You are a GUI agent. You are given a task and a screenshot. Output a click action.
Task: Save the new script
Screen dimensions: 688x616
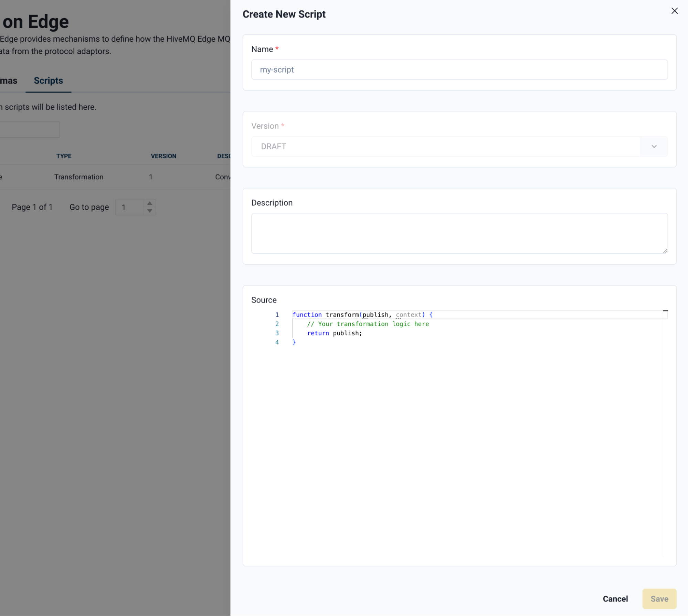[x=659, y=599]
